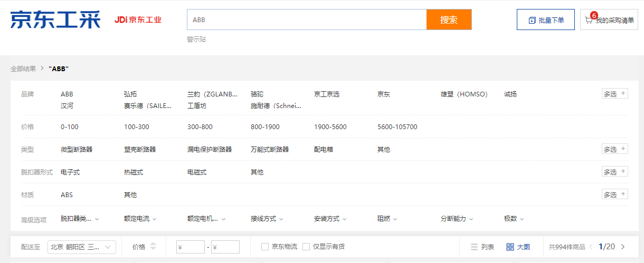
Task: Expand the 极数 advanced option
Action: coord(514,219)
